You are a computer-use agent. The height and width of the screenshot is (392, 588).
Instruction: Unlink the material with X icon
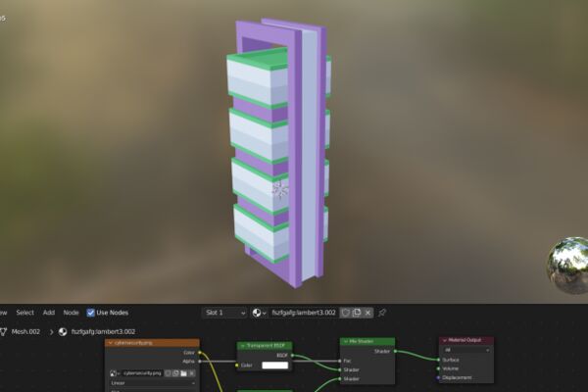pyautogui.click(x=367, y=313)
